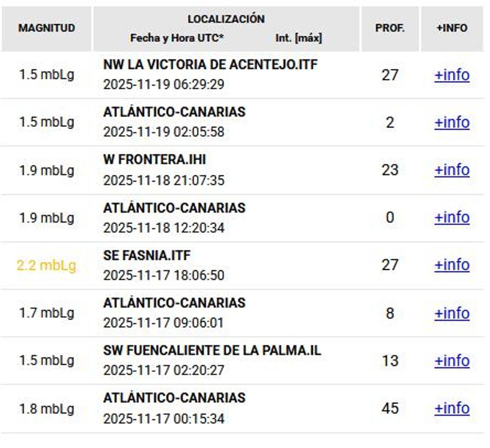Viewport: 490px width, 448px height.
Task: Open +info for SW FUENCALIENTE DE LA PALMA.IL
Action: [452, 360]
